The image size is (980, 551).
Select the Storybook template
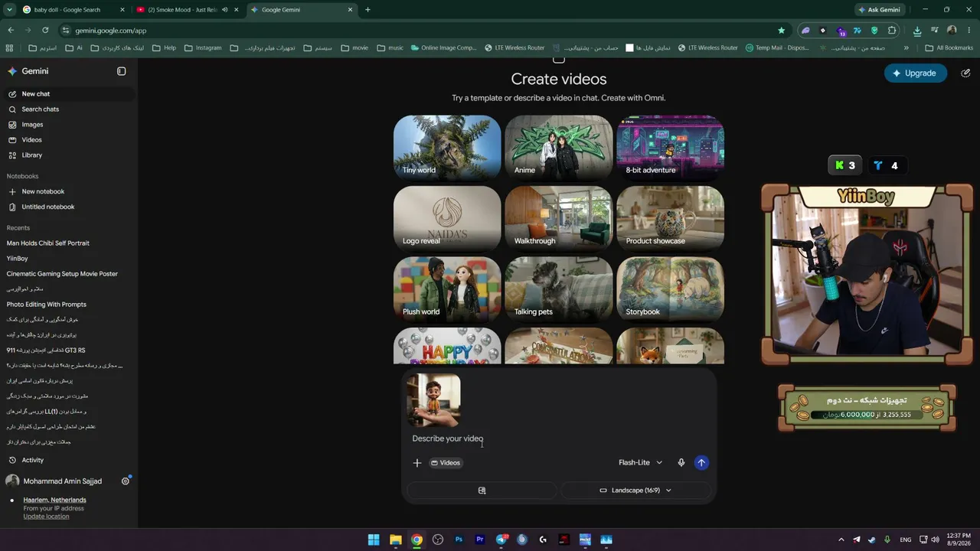click(x=670, y=289)
